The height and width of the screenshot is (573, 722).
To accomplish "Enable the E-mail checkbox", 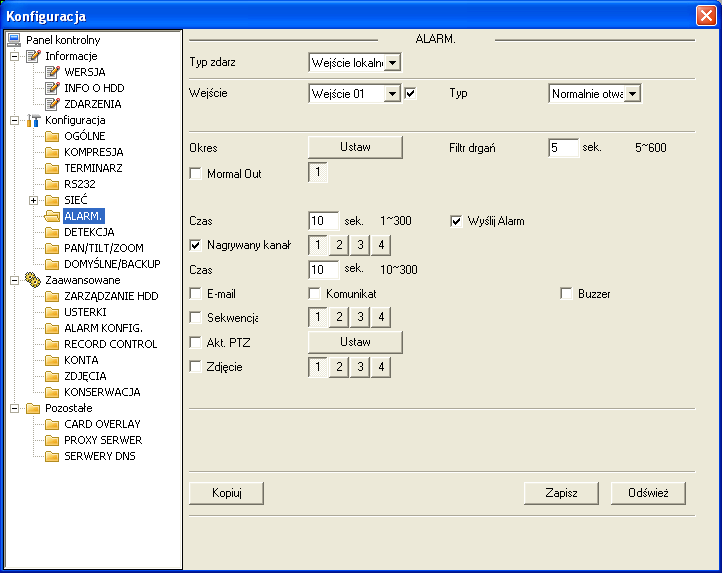I will [196, 294].
